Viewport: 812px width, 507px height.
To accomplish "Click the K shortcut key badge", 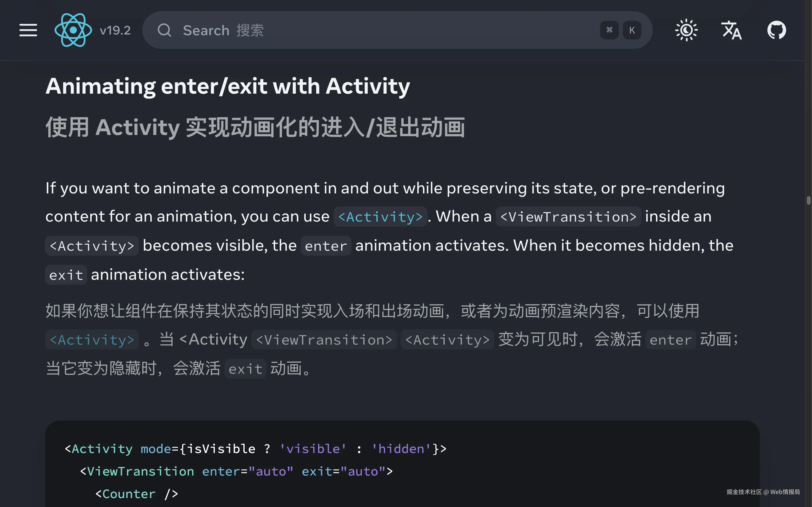I will (x=632, y=30).
